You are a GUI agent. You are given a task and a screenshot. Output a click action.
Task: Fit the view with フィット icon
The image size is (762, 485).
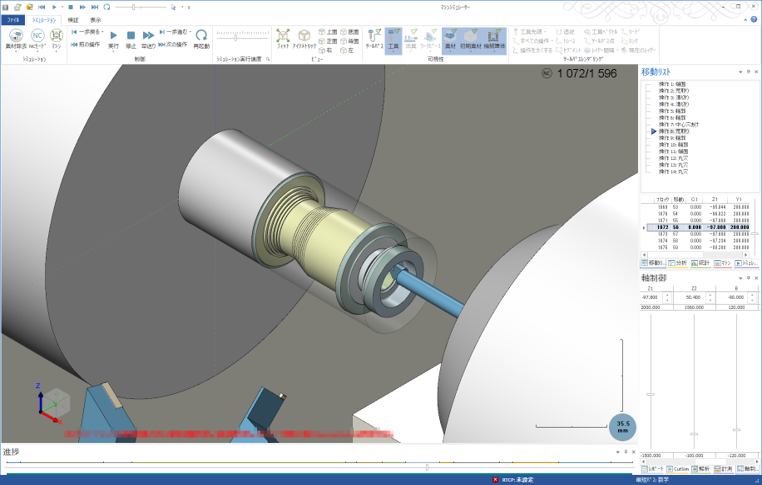click(283, 38)
